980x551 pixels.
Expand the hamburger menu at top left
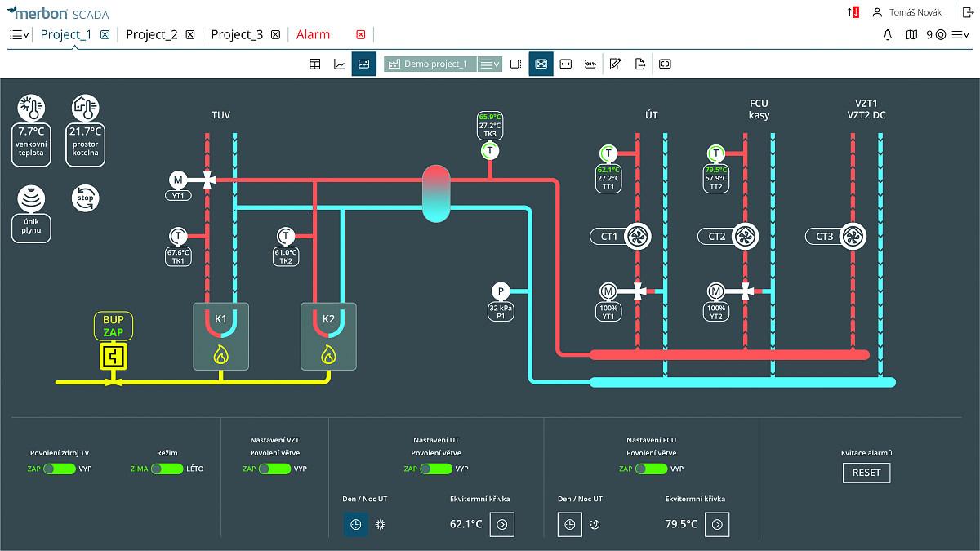(16, 33)
